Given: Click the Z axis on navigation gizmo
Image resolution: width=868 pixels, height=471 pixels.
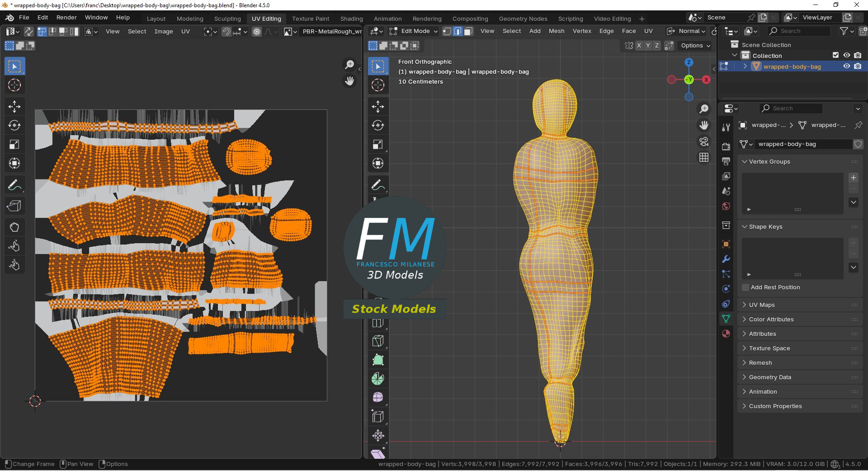Looking at the screenshot, I should 689,62.
